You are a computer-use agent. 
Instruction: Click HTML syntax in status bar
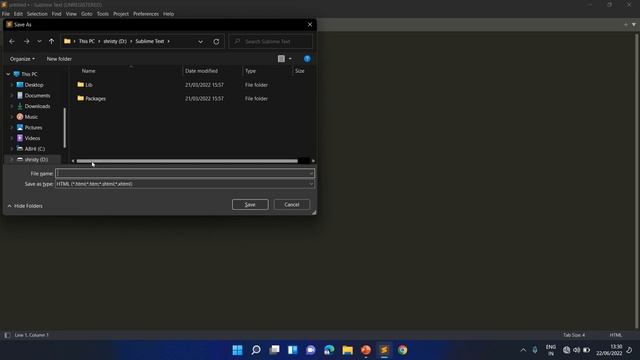[x=616, y=335]
